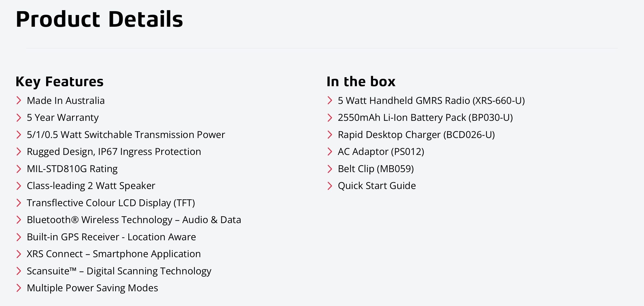Select the In the box heading
Screen dimensions: 644x306
(x=361, y=82)
